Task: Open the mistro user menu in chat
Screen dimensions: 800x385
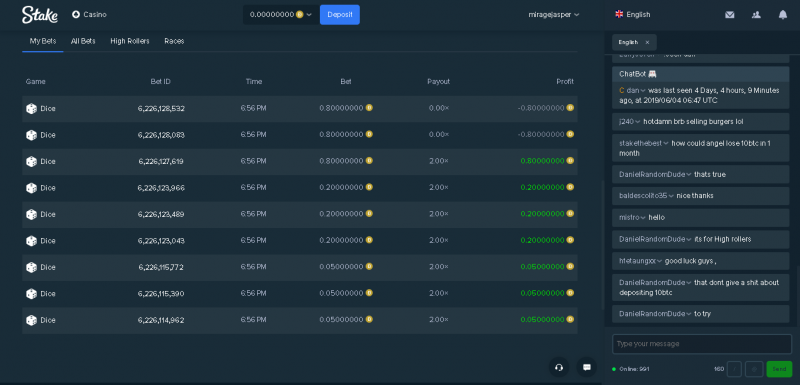Action: pos(632,218)
